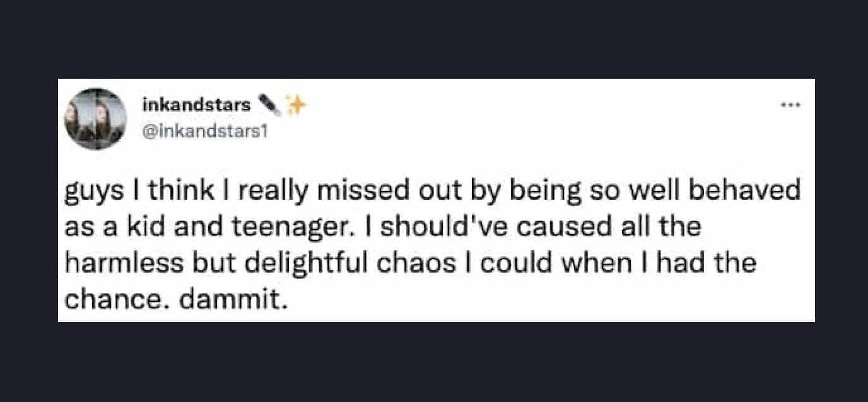Click the inkandstars profile avatar
868x402 pixels.
tap(96, 118)
